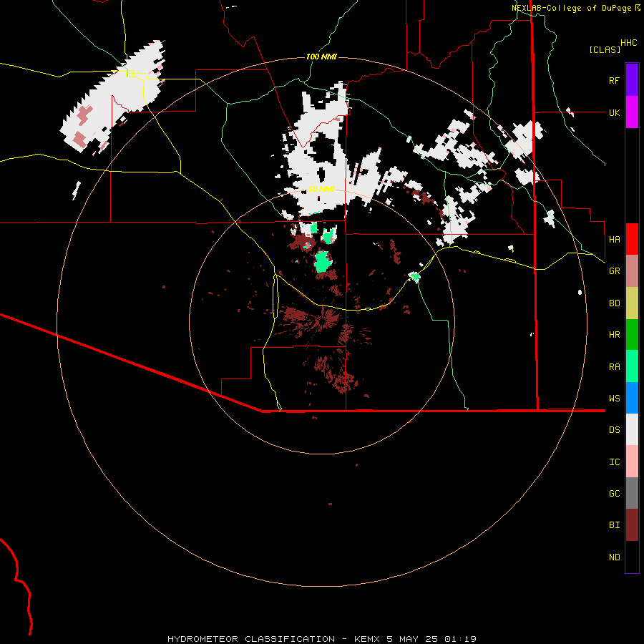Click the HYDROMETEOR CLASSIFICATION title text
644x644 pixels.
(x=251, y=639)
